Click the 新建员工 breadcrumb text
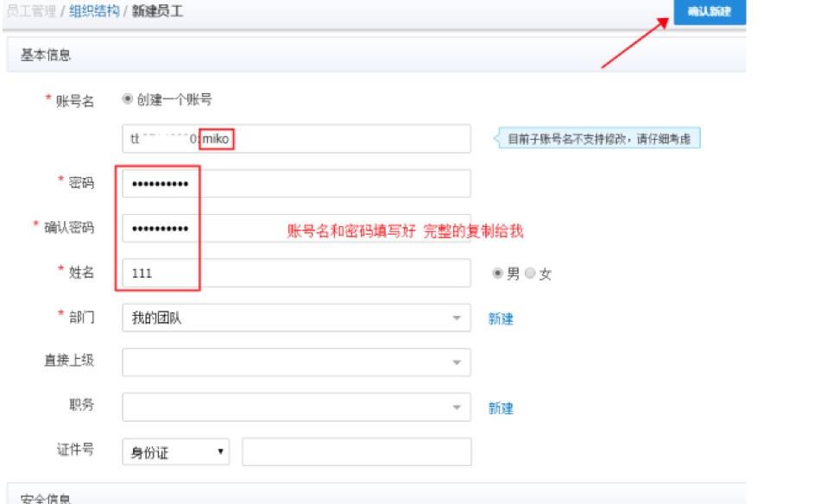Viewport: 814px width, 504px height. (157, 11)
